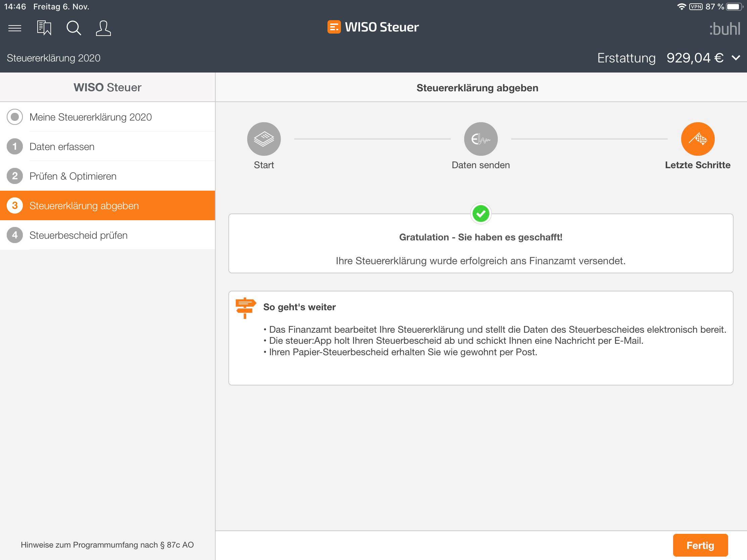Viewport: 747px width, 560px height.
Task: Click the search magnifier icon
Action: [73, 28]
